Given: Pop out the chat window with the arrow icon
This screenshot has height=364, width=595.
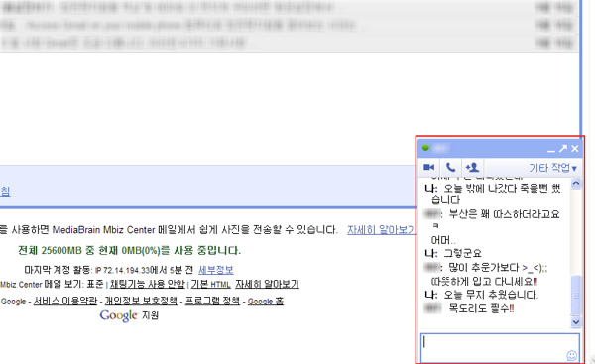Looking at the screenshot, I should click(x=563, y=149).
